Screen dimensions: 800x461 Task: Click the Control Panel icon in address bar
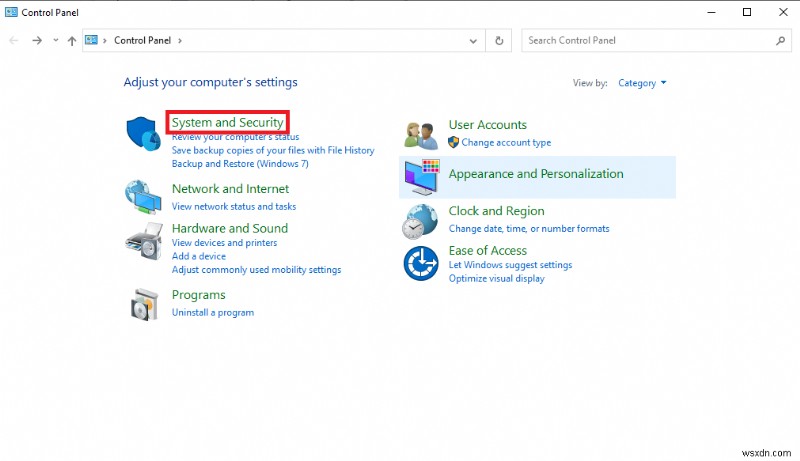91,40
